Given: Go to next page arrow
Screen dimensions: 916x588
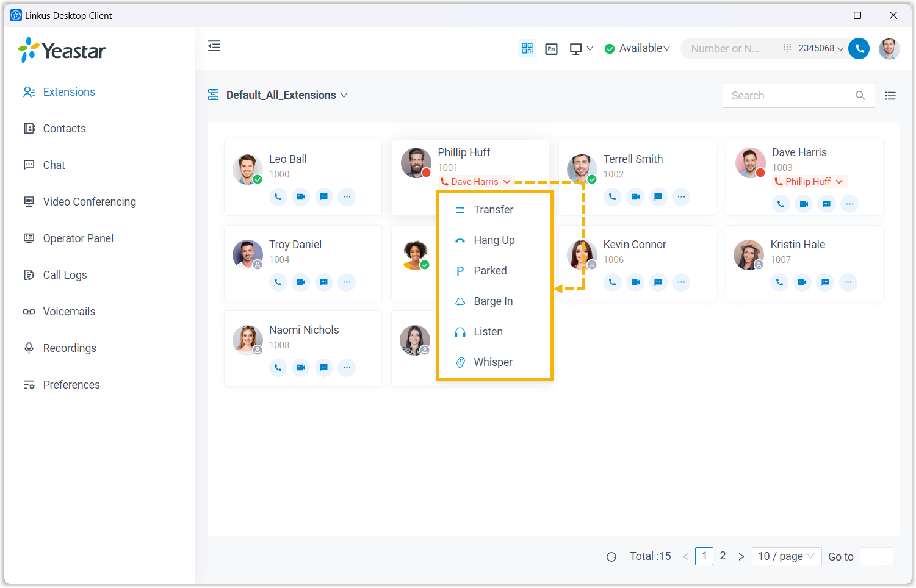Looking at the screenshot, I should (741, 556).
